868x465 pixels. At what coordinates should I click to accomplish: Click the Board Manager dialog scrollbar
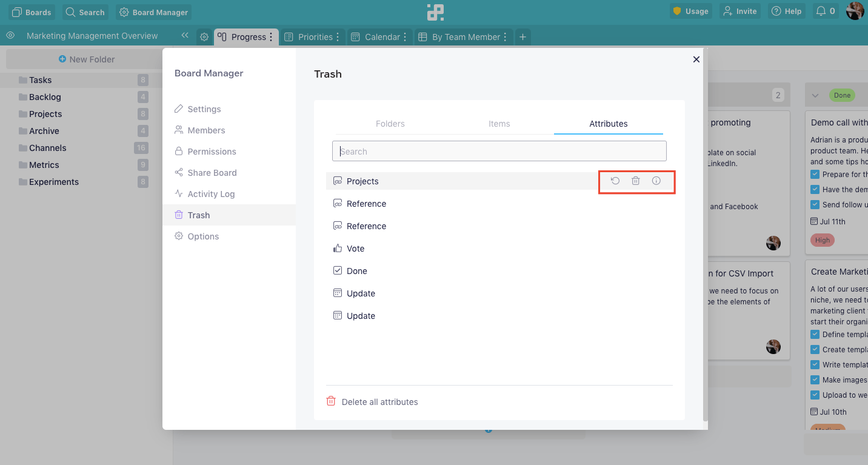(x=705, y=235)
